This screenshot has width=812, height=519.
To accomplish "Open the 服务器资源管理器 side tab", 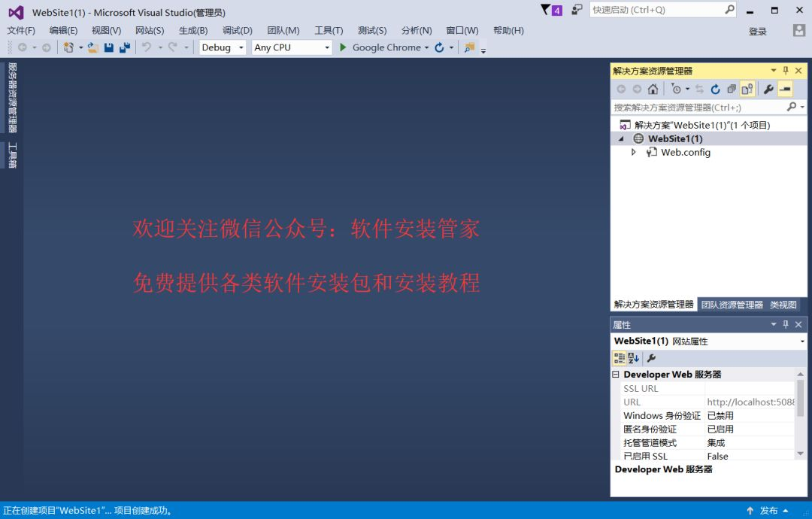I will (x=13, y=98).
